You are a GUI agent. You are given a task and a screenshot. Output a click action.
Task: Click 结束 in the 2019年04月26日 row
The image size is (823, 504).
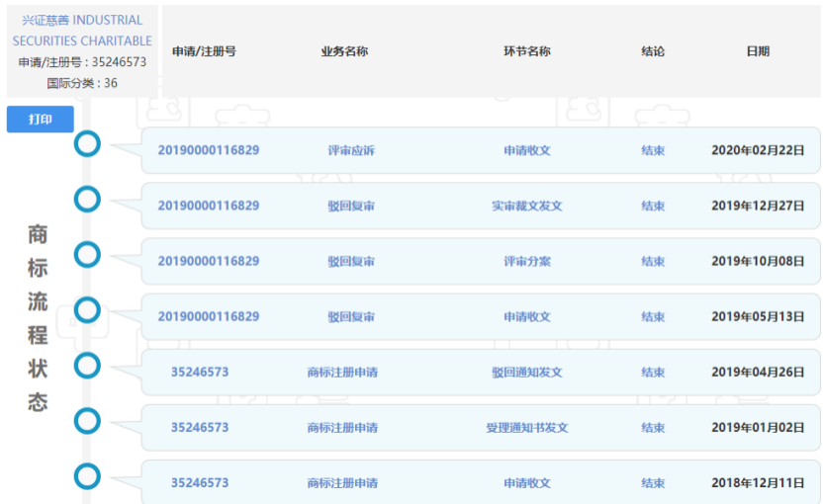coord(653,373)
